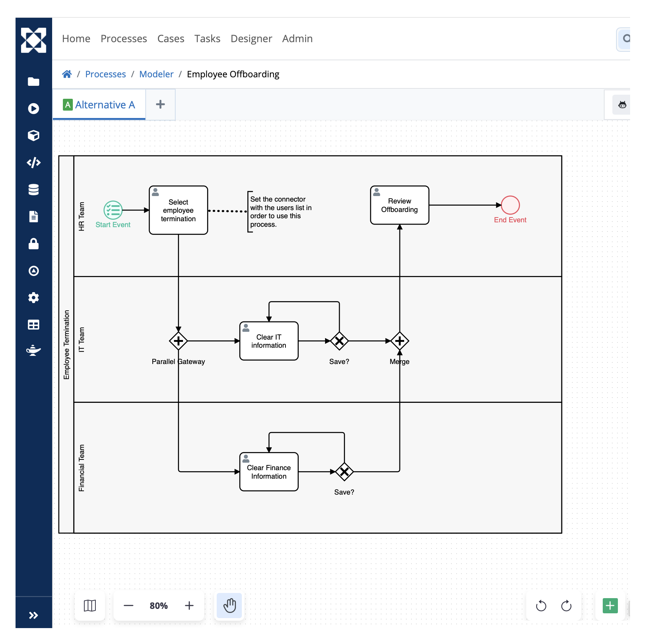Select the Clear IT information task
646x644 pixels.
point(269,341)
